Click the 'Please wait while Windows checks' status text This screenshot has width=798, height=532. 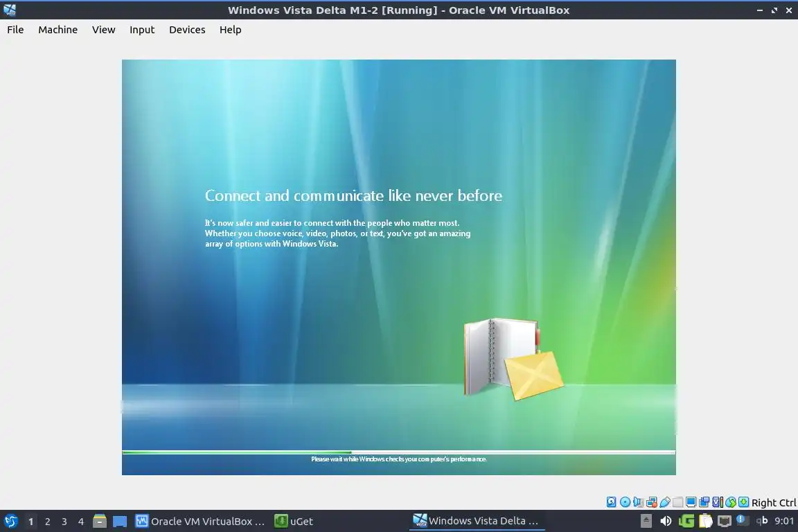pyautogui.click(x=399, y=459)
